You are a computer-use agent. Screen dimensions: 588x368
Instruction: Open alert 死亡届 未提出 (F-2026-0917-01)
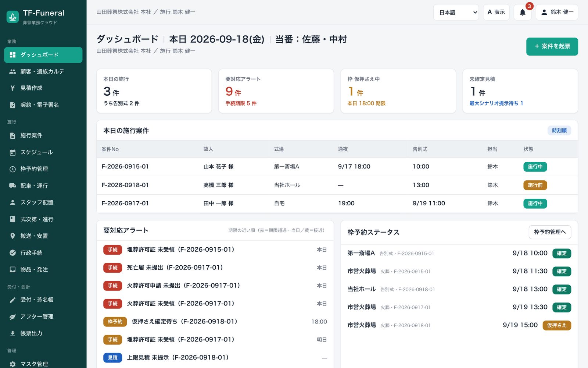tap(215, 268)
